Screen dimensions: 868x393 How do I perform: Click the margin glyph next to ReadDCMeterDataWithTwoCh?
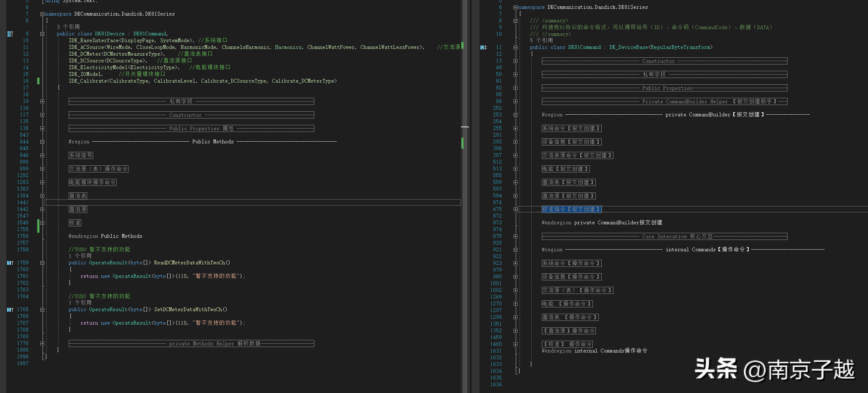point(10,263)
